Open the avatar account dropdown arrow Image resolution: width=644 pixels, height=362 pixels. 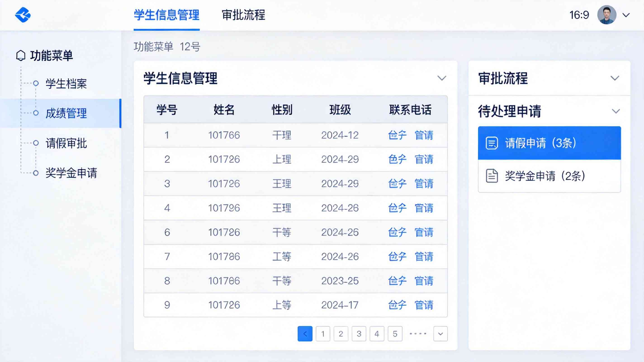click(625, 15)
